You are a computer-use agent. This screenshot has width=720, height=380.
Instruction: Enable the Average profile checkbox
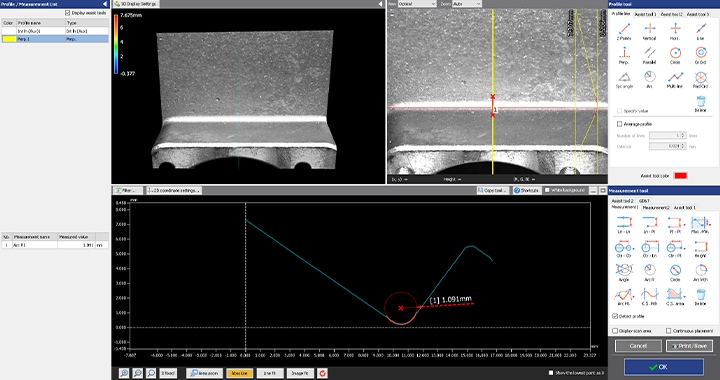pos(619,124)
